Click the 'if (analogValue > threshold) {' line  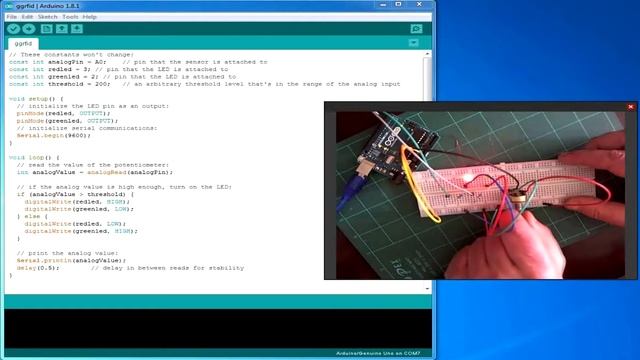(75, 194)
